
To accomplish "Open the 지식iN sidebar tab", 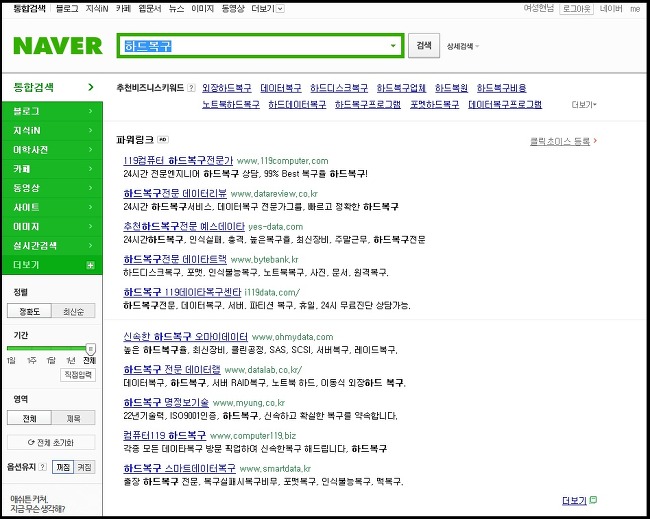I will click(x=52, y=130).
